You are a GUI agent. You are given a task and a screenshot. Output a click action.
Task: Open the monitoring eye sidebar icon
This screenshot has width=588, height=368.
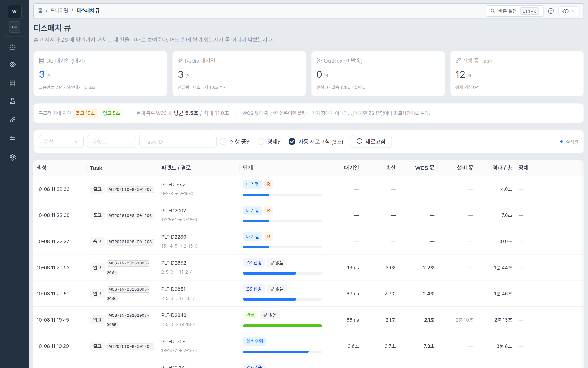click(13, 65)
